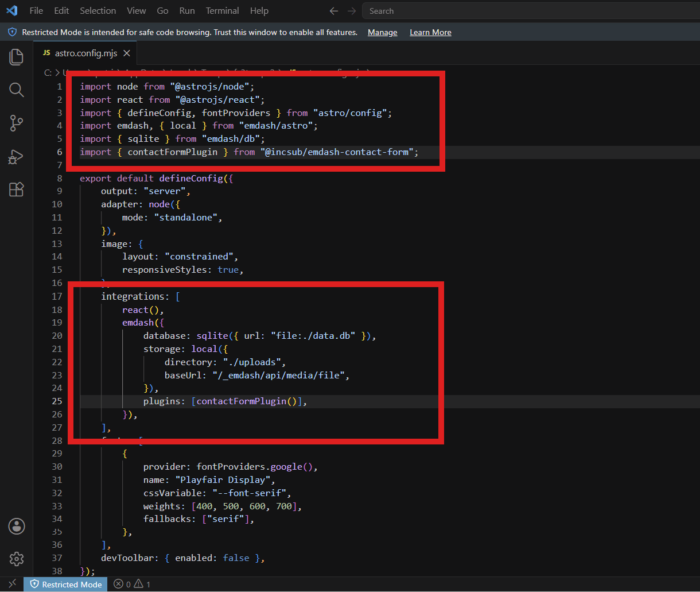Click the Manage link in banner
Image resolution: width=700 pixels, height=592 pixels.
point(383,32)
